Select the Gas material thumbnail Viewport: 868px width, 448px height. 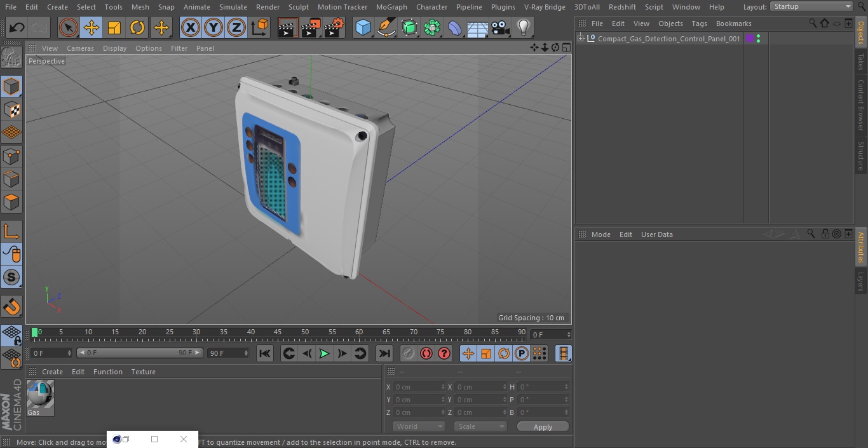tap(40, 395)
